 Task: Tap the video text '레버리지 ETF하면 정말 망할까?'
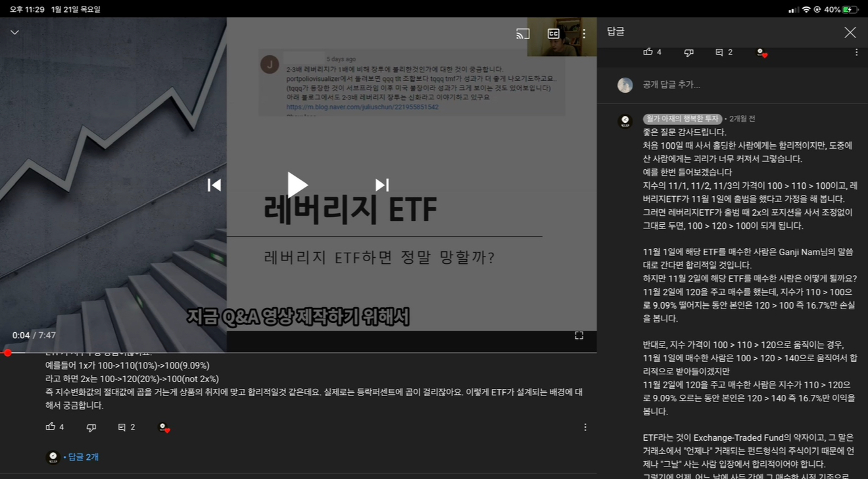(379, 258)
